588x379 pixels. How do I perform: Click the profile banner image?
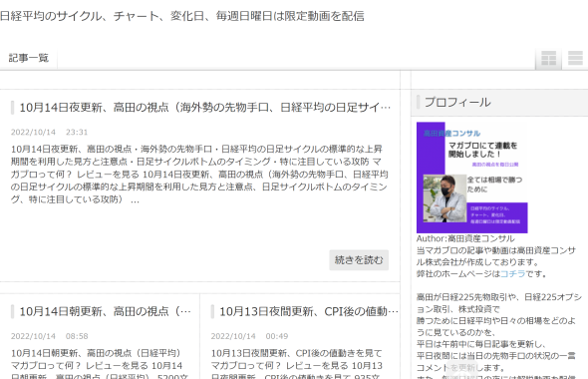click(472, 178)
